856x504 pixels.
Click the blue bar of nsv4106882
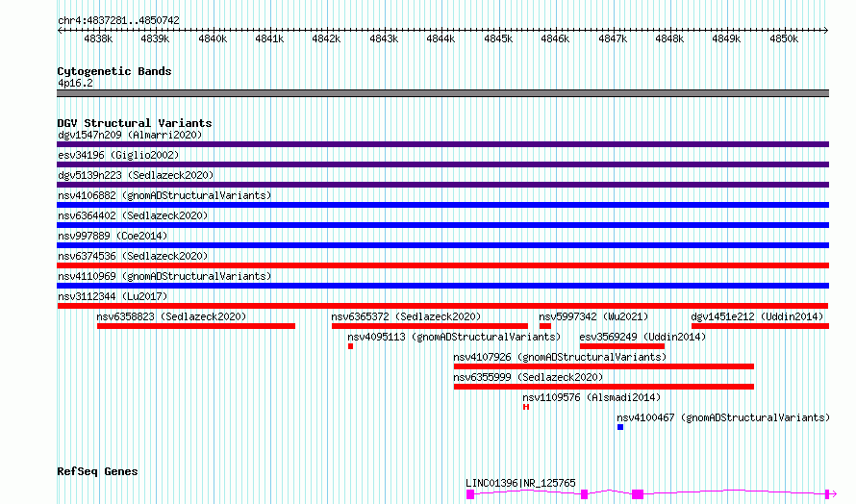[442, 205]
